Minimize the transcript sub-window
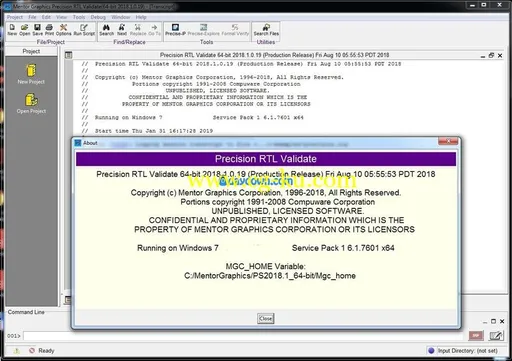Viewport: 512px width, 361px height. click(x=483, y=56)
